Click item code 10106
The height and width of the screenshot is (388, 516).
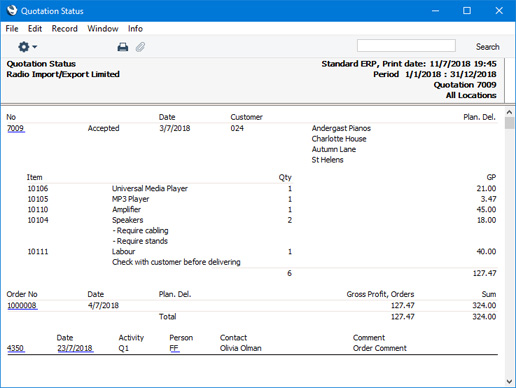pos(38,189)
